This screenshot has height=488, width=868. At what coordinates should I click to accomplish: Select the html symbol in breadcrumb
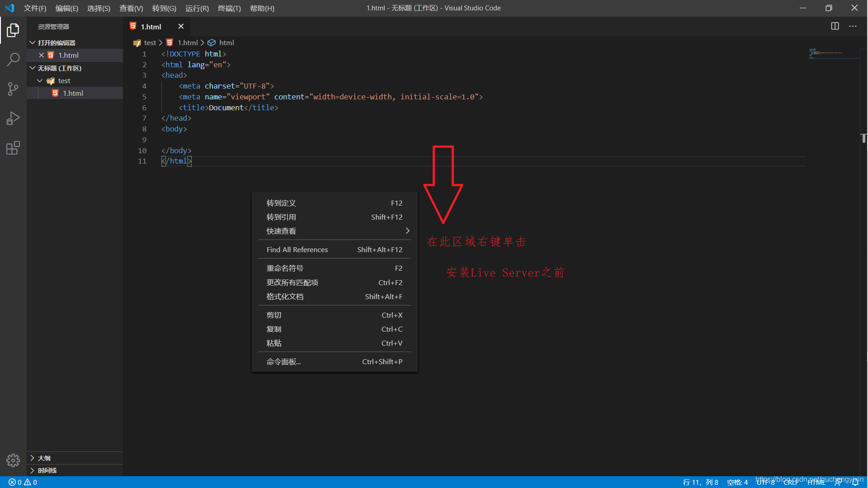click(221, 42)
